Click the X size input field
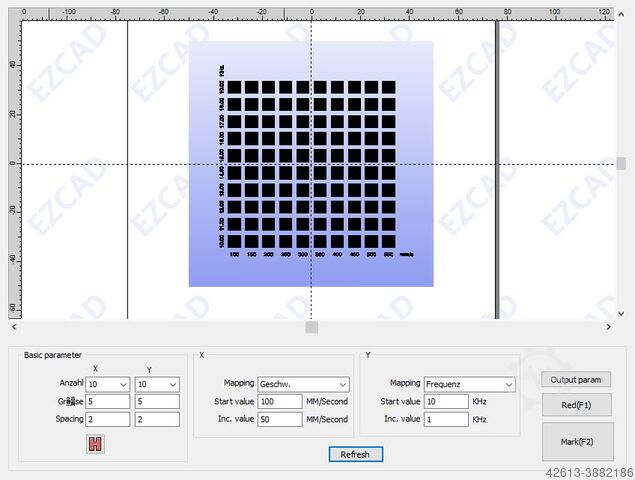 pyautogui.click(x=108, y=402)
